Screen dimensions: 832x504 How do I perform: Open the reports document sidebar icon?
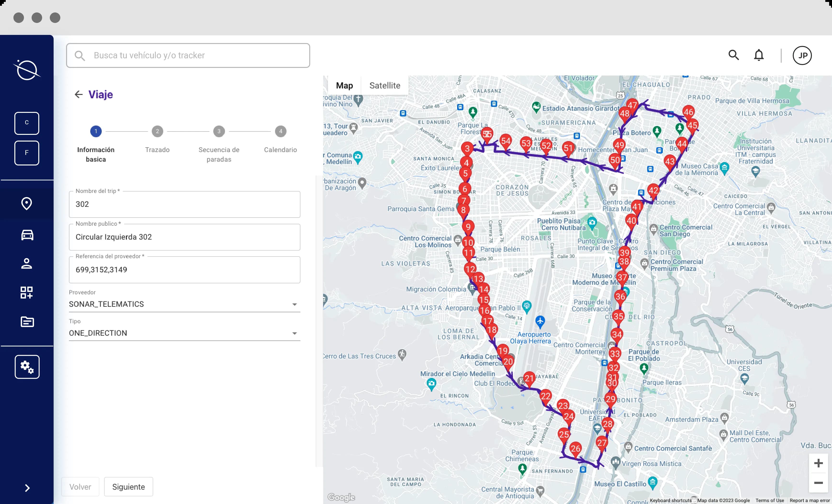[x=27, y=322]
